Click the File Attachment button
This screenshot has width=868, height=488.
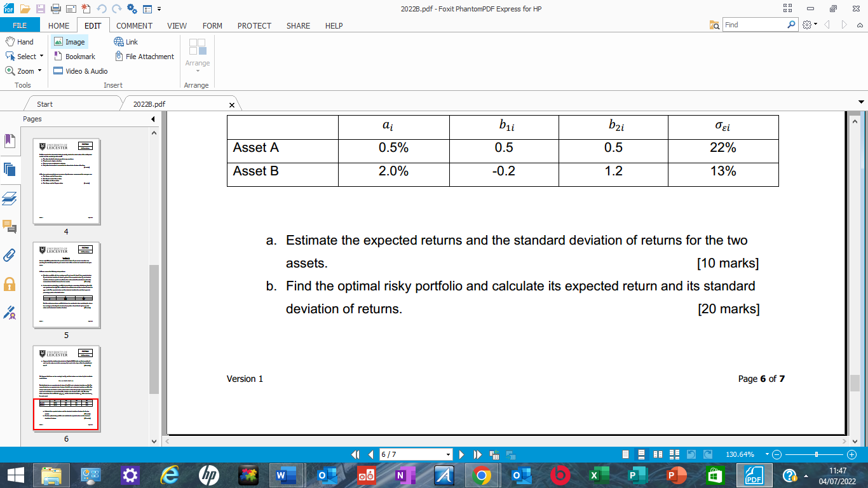click(x=144, y=56)
